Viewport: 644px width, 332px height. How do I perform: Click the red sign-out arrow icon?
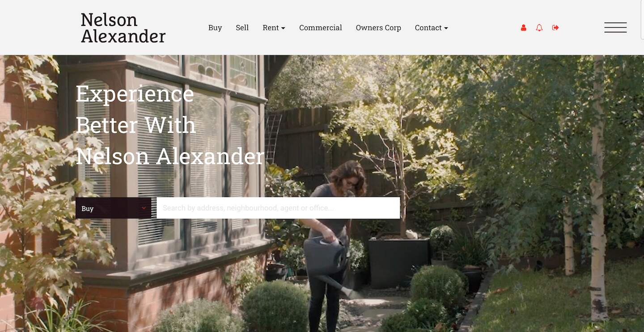coord(555,28)
